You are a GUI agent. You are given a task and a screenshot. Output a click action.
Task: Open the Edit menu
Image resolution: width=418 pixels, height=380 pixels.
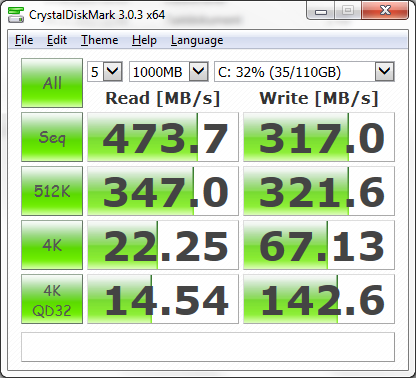tap(57, 40)
